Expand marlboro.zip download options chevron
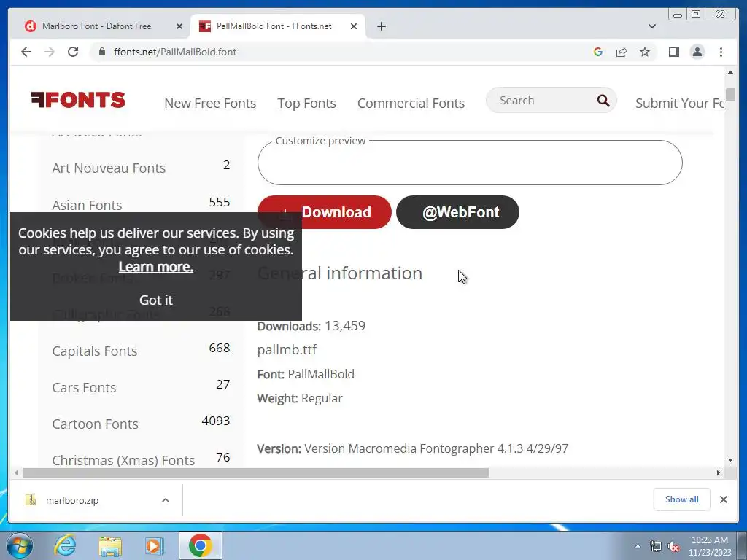The width and height of the screenshot is (747, 560). (166, 500)
